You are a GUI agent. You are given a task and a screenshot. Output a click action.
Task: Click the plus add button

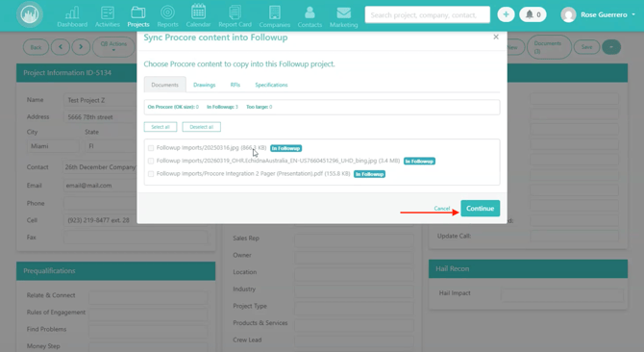point(506,14)
